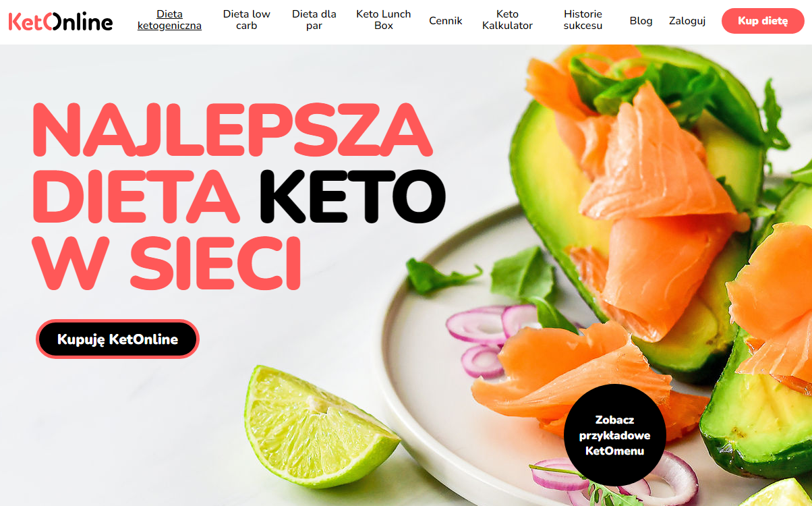This screenshot has width=812, height=506.
Task: Select Keto Lunch Box in navigation
Action: [383, 20]
